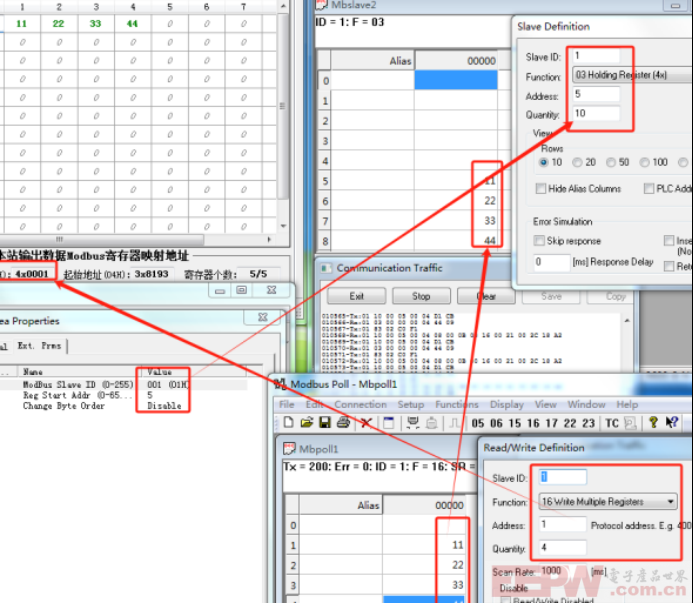This screenshot has height=603, width=693.
Task: Click the TC test center icon
Action: point(612,423)
